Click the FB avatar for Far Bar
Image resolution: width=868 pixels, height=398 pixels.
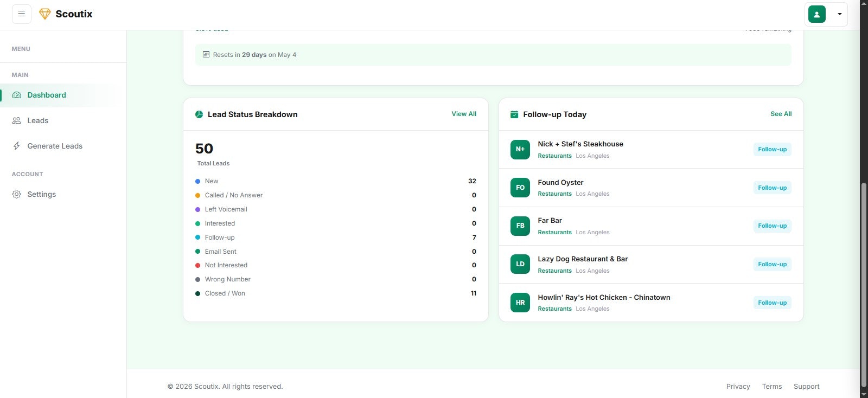[x=520, y=226]
